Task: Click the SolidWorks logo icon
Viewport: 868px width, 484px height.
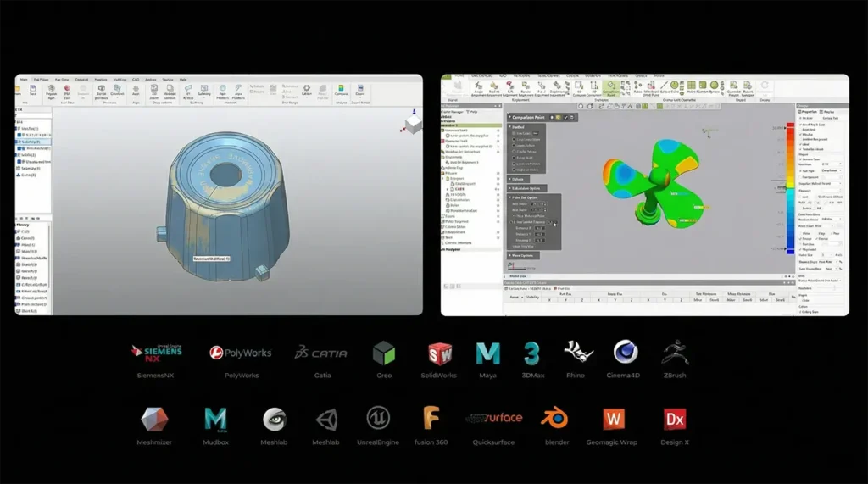Action: 440,353
